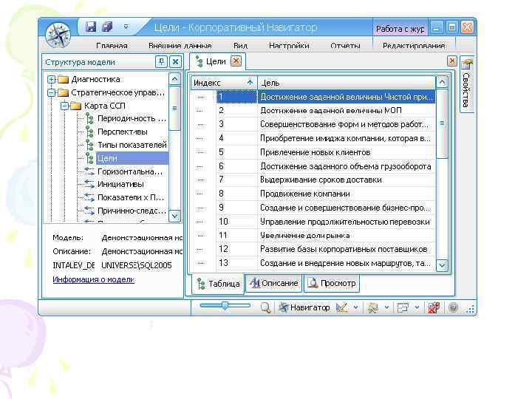Viewport: 532px width, 399px height.
Task: Click the window layout icon
Action: click(x=403, y=307)
